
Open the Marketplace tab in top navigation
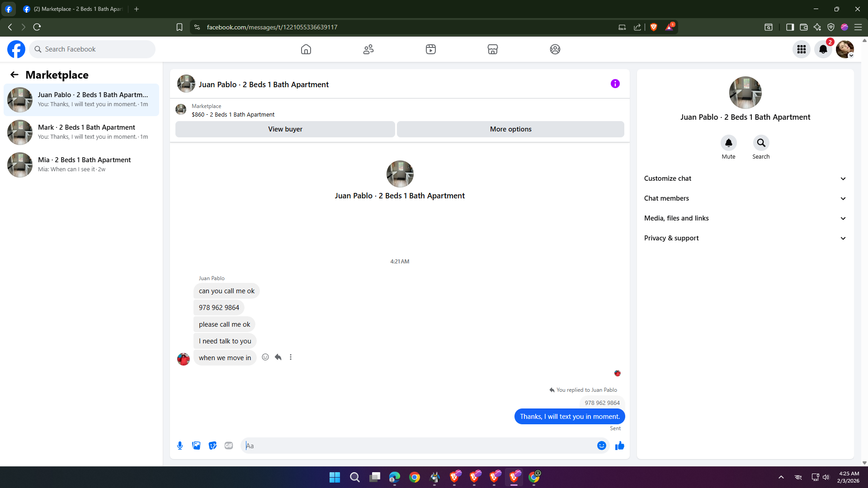493,49
